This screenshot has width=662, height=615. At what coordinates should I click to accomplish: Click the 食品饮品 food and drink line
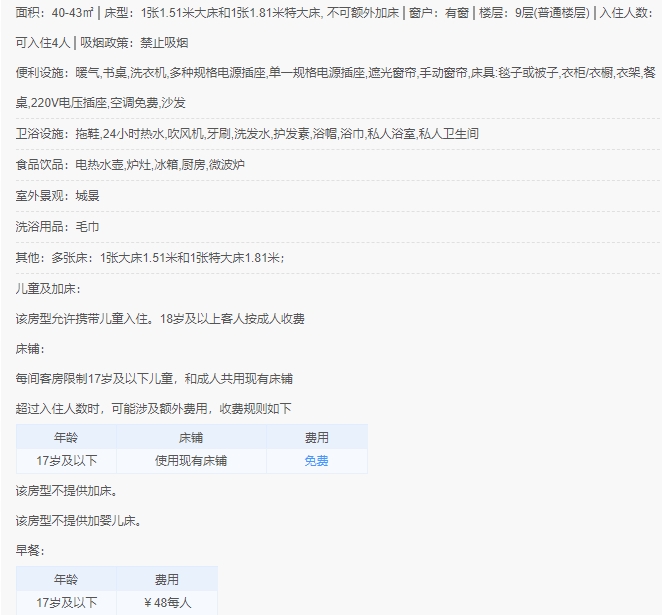pyautogui.click(x=130, y=164)
